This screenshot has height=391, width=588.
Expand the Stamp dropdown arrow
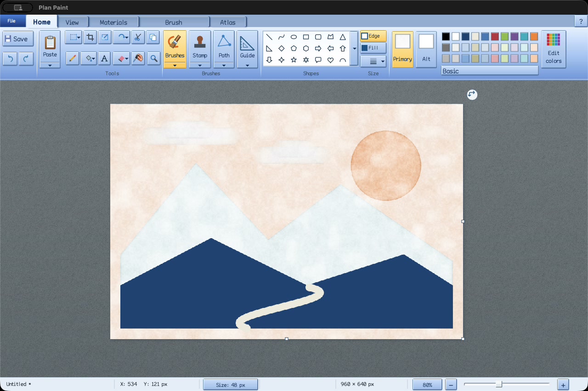(x=200, y=65)
